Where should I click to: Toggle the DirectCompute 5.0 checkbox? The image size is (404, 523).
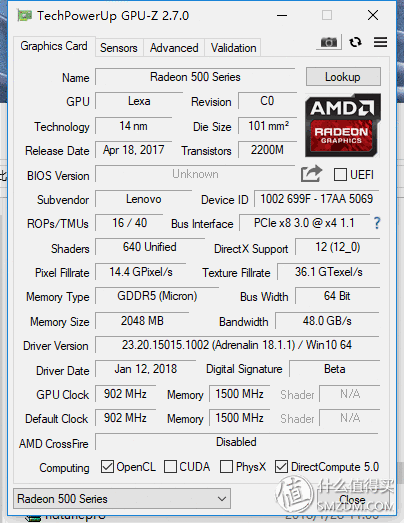[281, 467]
